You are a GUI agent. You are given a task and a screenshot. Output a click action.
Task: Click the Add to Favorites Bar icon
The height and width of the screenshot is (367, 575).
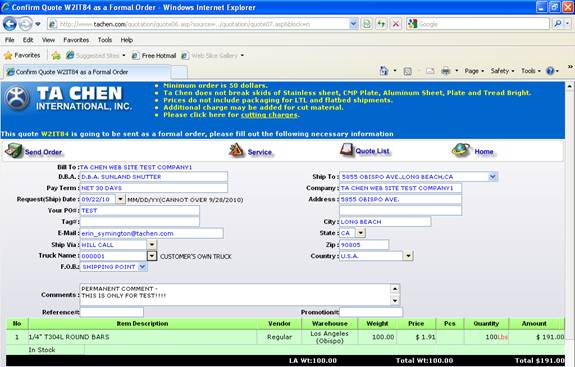(56, 55)
